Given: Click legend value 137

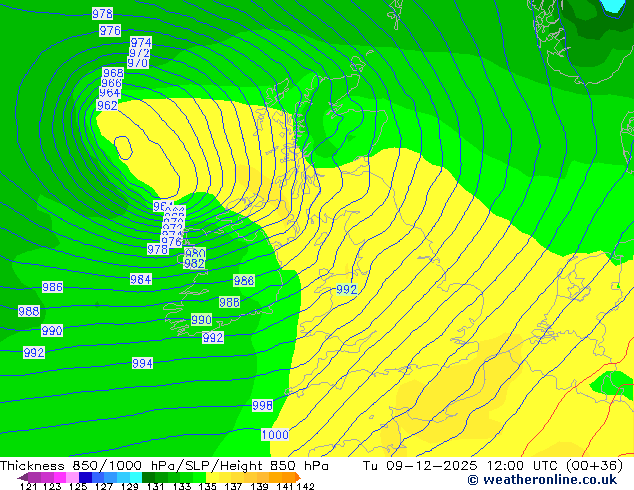Looking at the screenshot, I should [233, 486].
